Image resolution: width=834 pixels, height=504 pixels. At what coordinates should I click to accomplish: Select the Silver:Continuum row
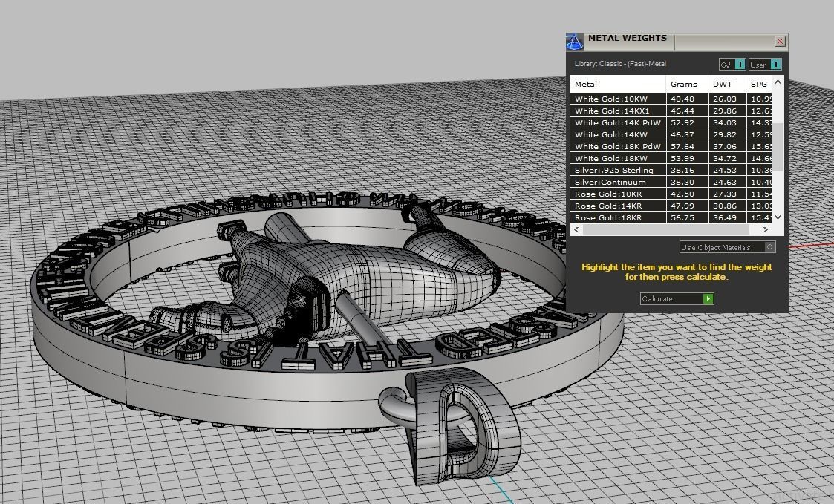(x=671, y=182)
